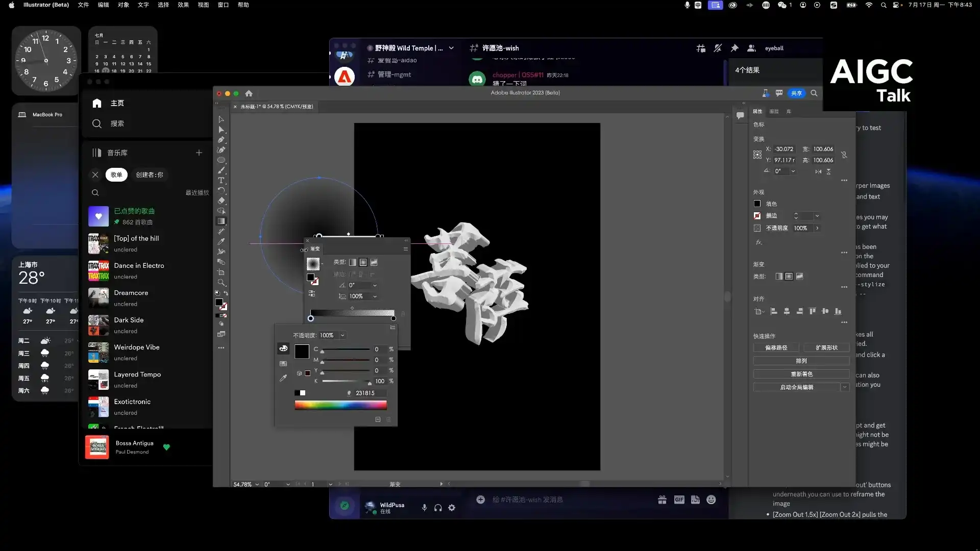Image resolution: width=980 pixels, height=551 pixels.
Task: Click the flip horizontal icon in Transform
Action: [x=818, y=171]
